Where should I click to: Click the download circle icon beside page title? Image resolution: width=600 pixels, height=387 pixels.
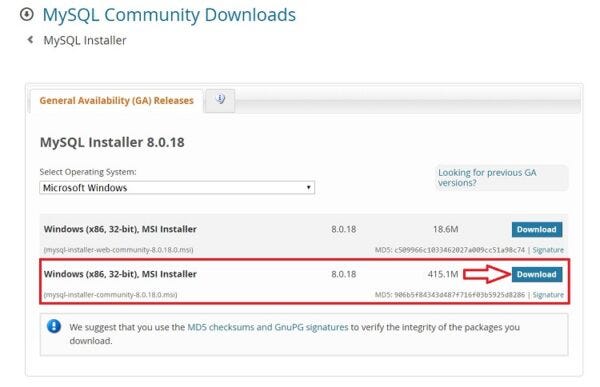[x=27, y=15]
